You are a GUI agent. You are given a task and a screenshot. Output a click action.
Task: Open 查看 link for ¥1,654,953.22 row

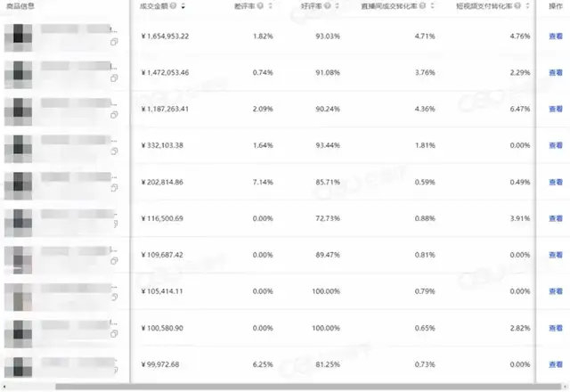tap(554, 37)
